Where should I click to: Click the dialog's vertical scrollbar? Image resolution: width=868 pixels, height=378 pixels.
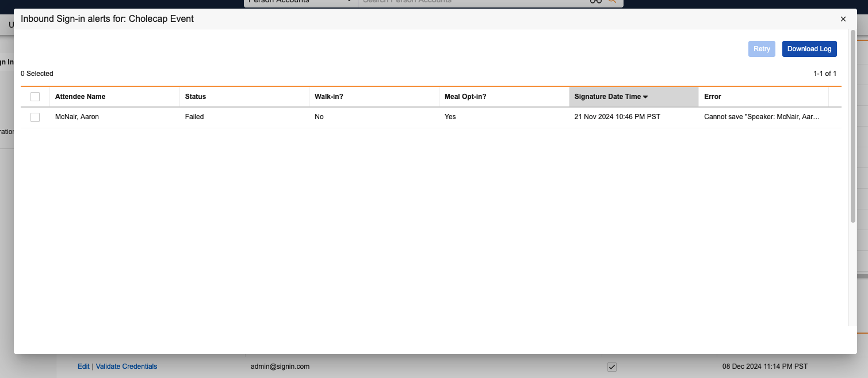(x=852, y=127)
